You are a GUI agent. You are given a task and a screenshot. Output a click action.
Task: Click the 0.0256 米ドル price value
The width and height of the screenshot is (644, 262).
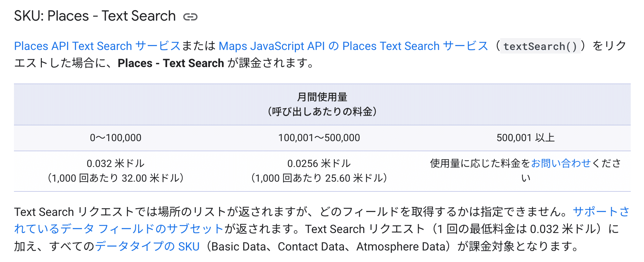click(319, 163)
